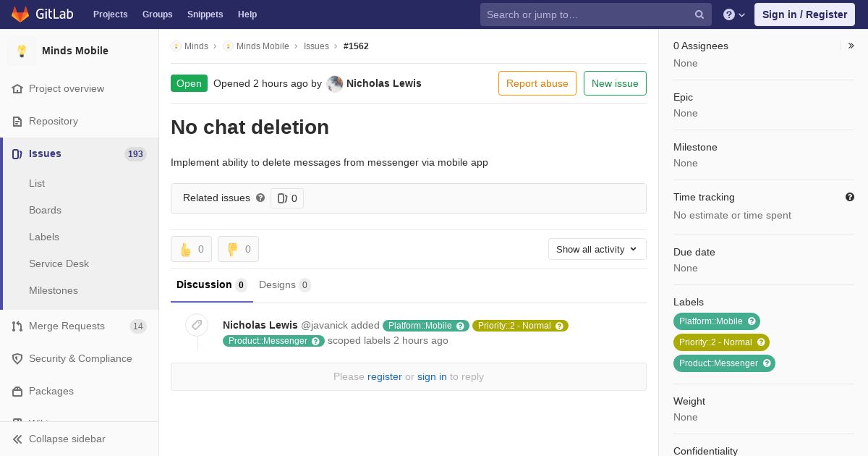Viewport: 868px width, 456px height.
Task: Select Issues in the sidebar
Action: (x=45, y=153)
